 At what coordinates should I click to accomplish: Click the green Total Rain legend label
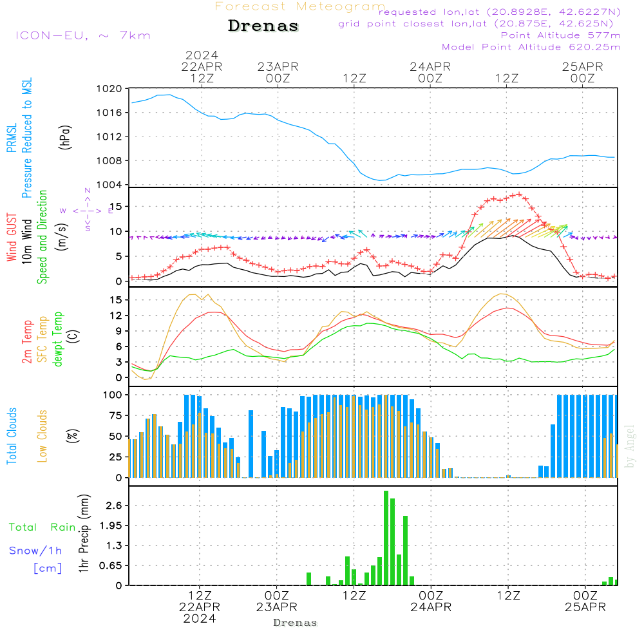tap(42, 527)
